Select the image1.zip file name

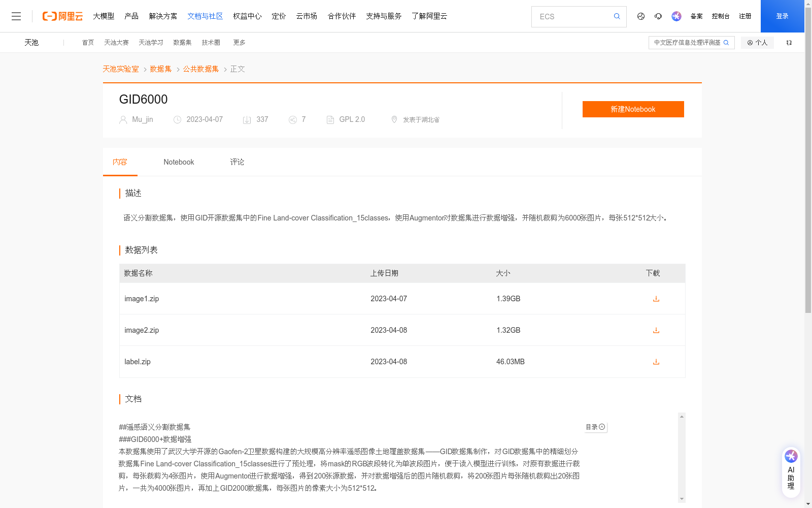pyautogui.click(x=142, y=299)
